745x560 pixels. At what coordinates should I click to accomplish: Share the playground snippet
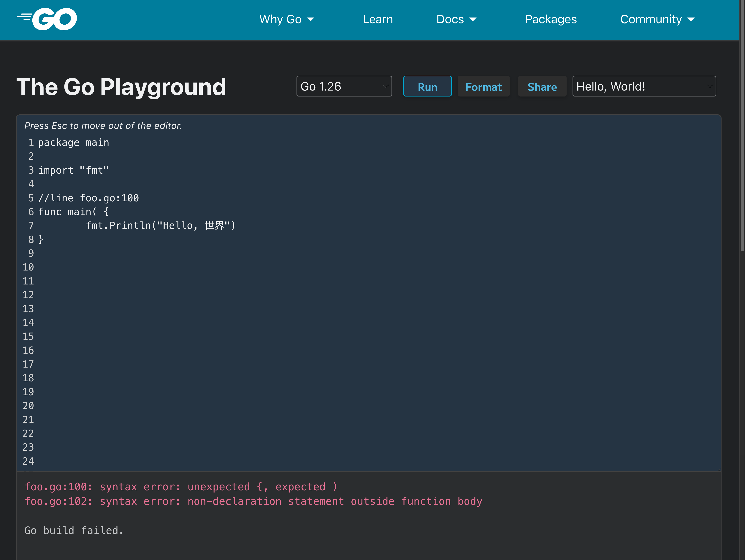pos(542,87)
